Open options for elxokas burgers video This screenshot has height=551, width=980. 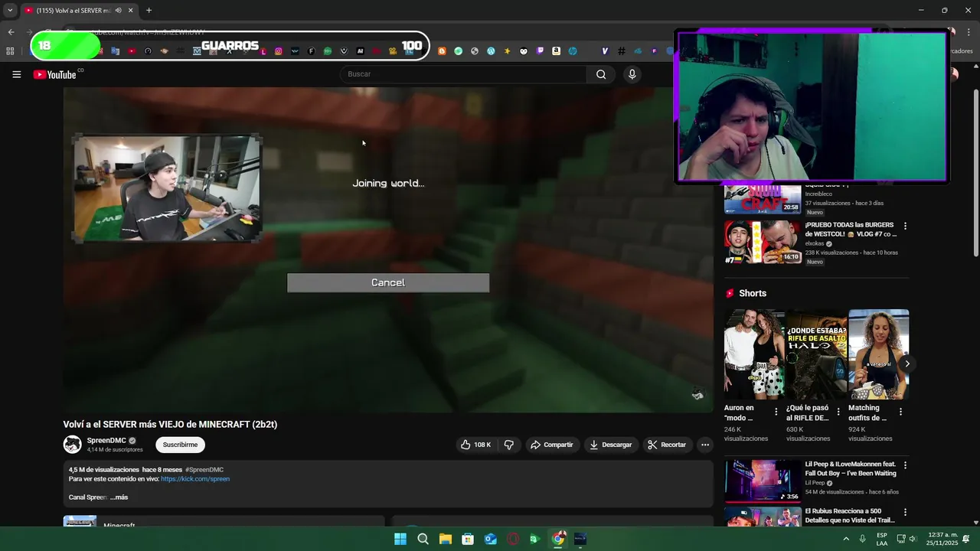[905, 227]
